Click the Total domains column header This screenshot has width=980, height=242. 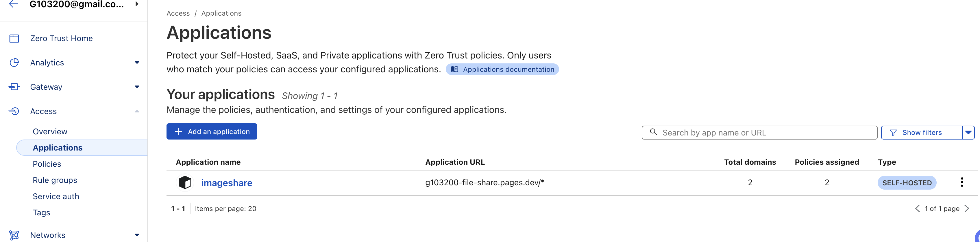750,162
